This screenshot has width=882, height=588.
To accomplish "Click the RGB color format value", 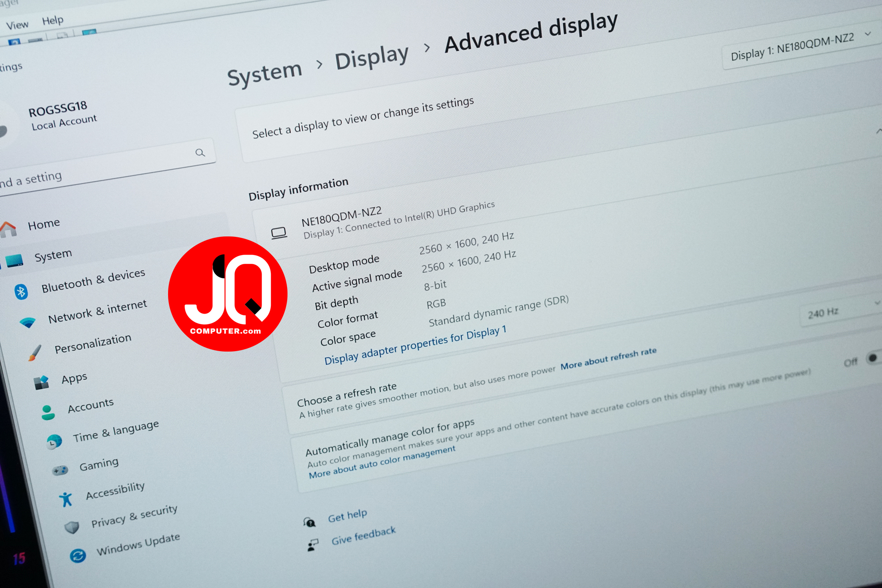I will pyautogui.click(x=436, y=304).
